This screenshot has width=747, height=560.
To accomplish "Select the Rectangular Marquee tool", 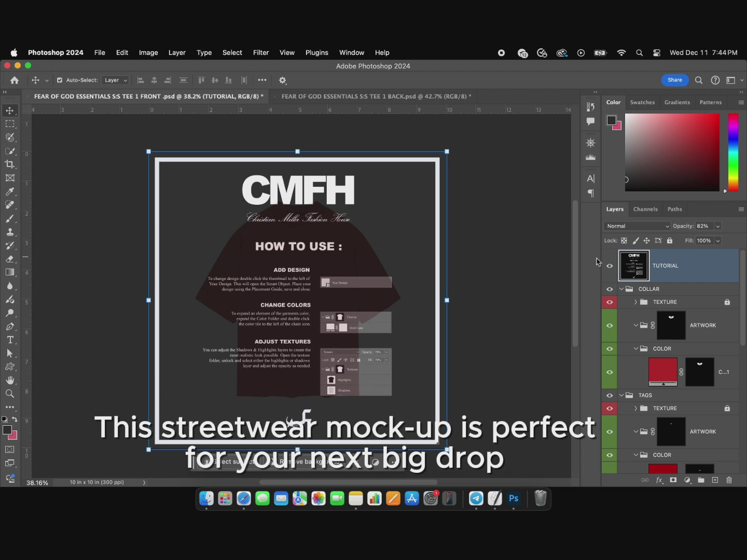I will click(x=10, y=124).
